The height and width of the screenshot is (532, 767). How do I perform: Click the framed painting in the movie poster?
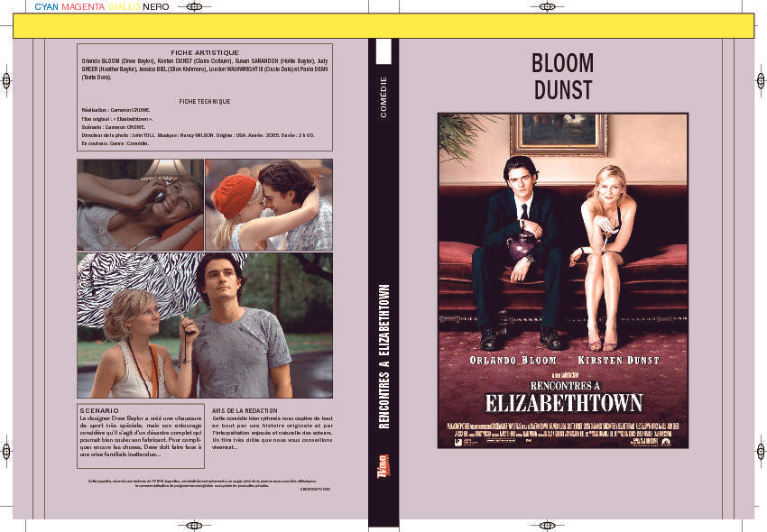point(559,134)
